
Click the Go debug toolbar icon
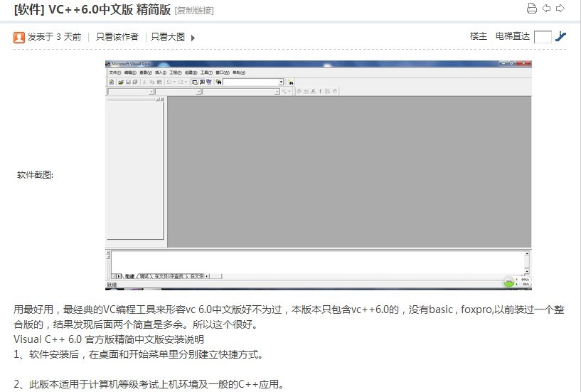327,91
